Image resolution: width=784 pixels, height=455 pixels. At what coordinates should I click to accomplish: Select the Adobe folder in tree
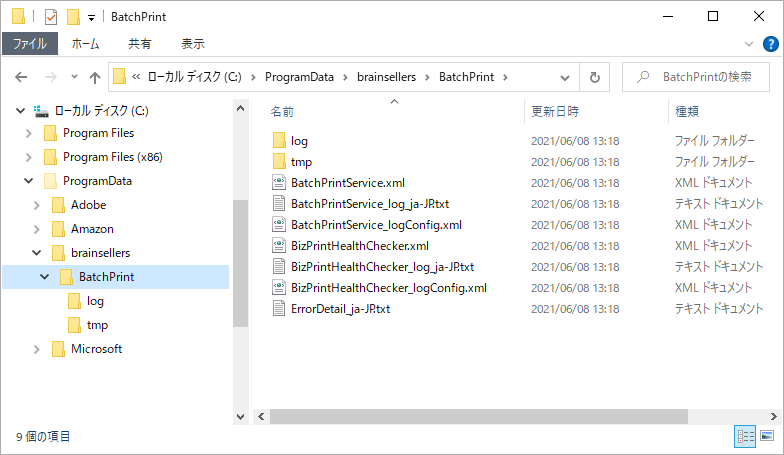(x=88, y=205)
